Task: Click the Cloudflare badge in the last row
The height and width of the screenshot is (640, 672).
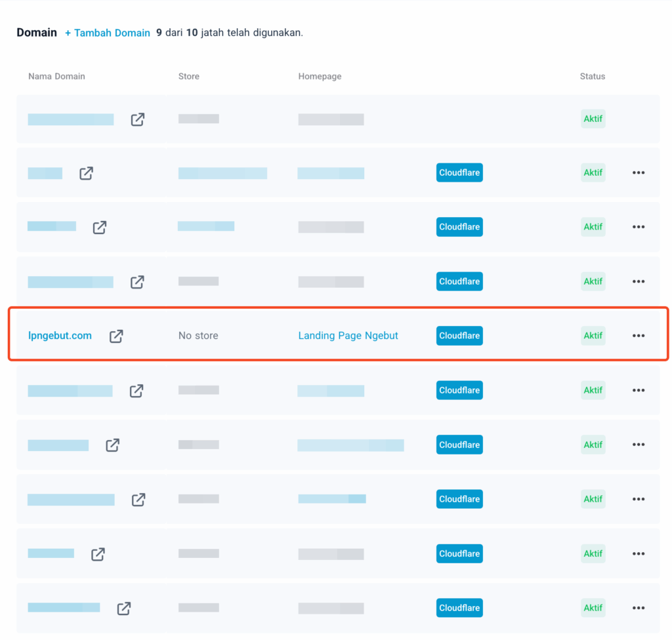Action: (459, 608)
